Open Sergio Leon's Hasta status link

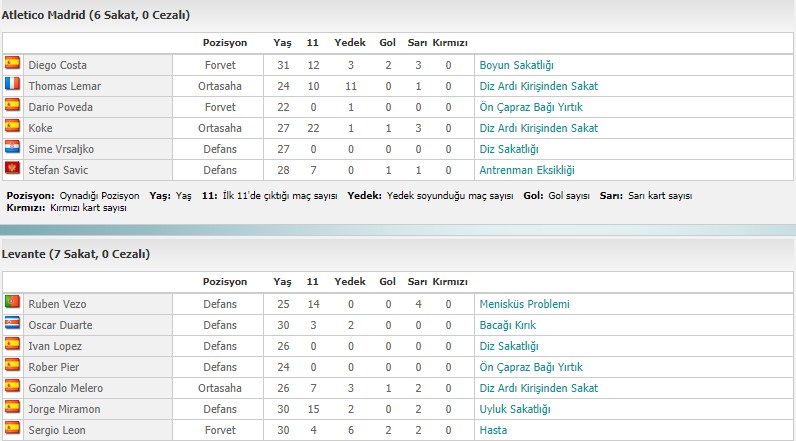[x=493, y=430]
